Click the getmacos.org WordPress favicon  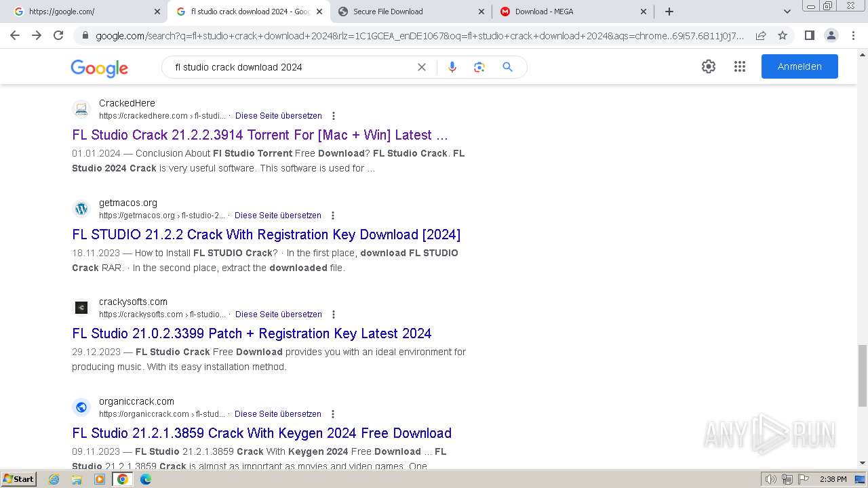pyautogui.click(x=81, y=209)
